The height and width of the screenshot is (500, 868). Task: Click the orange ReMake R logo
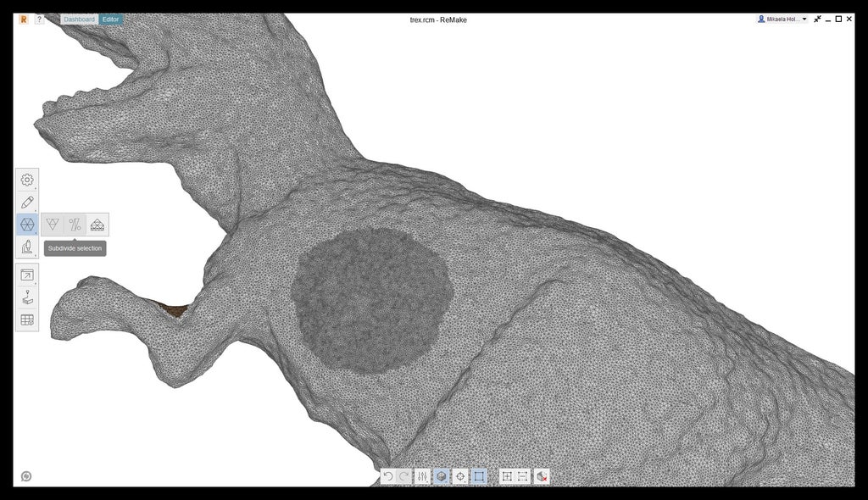pyautogui.click(x=23, y=19)
